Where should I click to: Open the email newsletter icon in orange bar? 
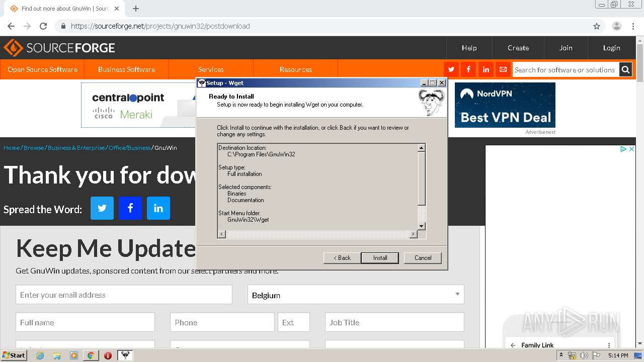503,69
